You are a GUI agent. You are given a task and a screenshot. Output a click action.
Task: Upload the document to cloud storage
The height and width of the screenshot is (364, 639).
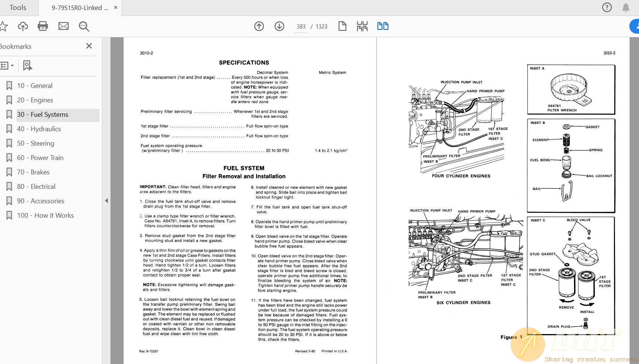tap(23, 26)
